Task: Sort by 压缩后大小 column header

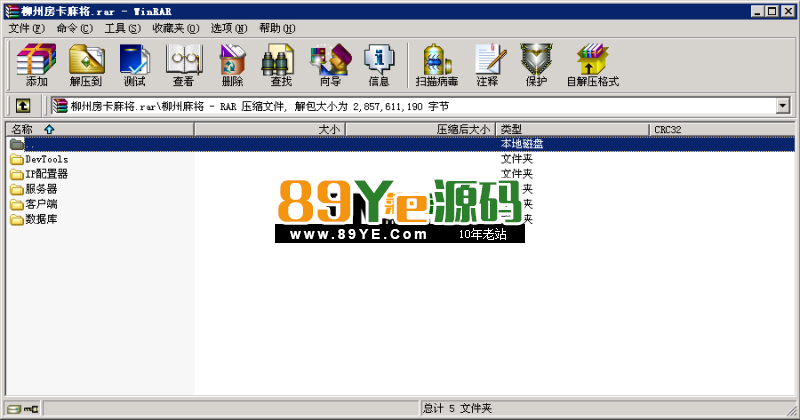Action: [x=421, y=129]
